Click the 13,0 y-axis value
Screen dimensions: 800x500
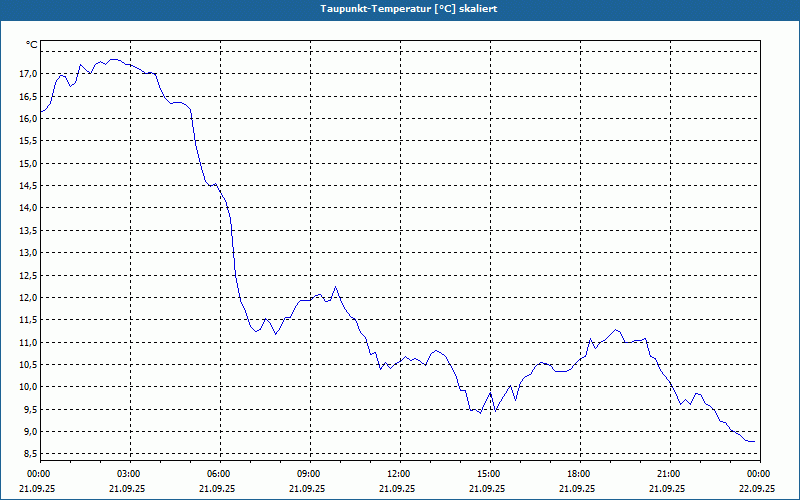28,253
